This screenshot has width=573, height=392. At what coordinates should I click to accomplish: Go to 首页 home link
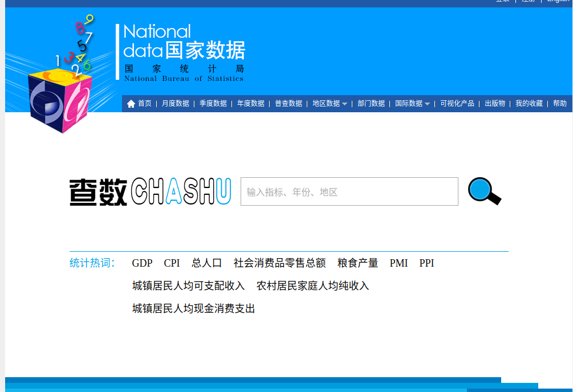pos(144,103)
